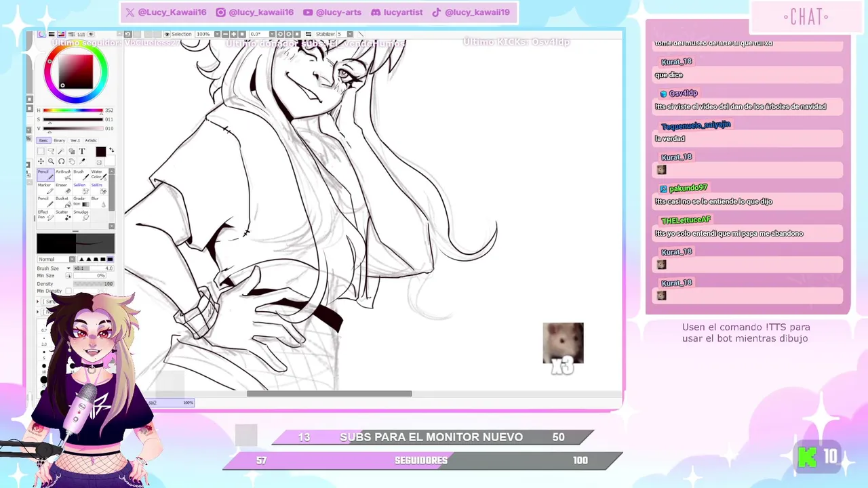The height and width of the screenshot is (488, 868).
Task: Select the Gradation tool
Action: (81, 201)
